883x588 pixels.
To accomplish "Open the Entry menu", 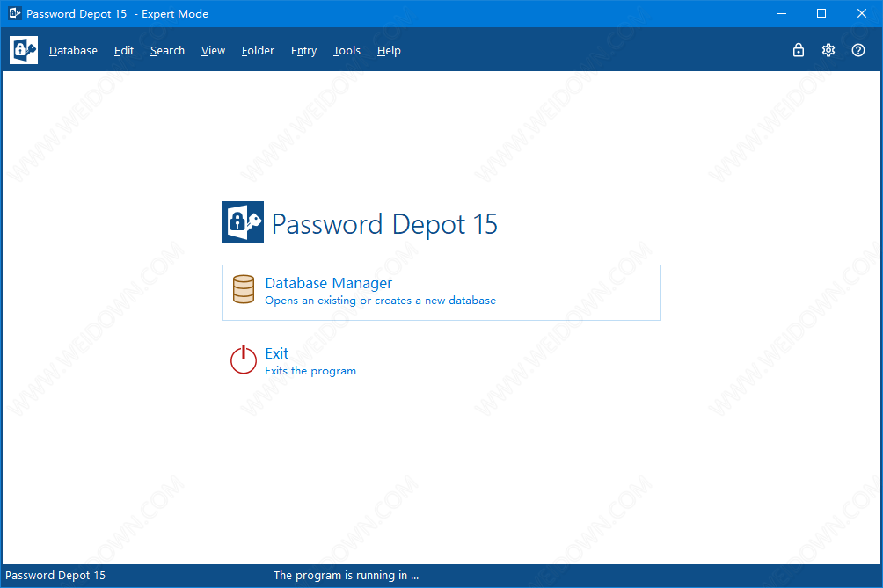I will click(x=303, y=51).
